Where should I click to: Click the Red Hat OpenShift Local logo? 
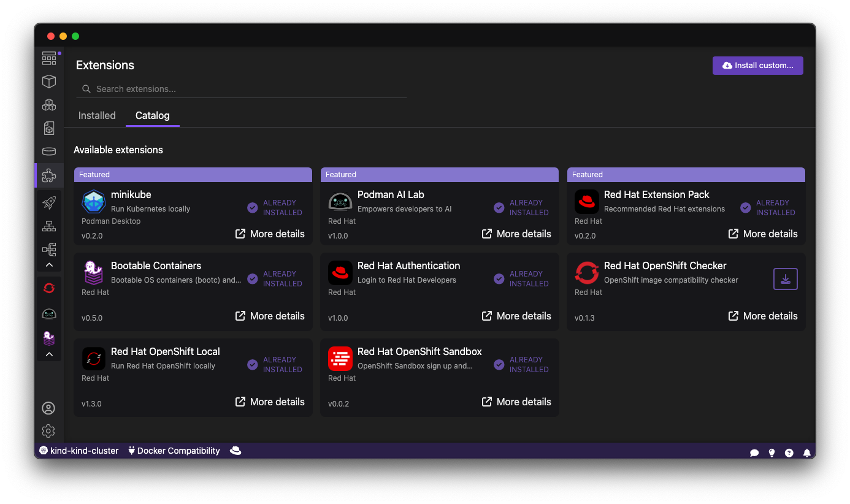pos(94,359)
